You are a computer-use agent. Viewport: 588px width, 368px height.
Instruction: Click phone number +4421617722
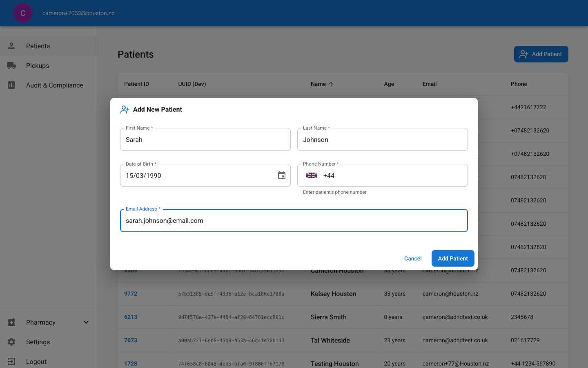[x=528, y=107]
